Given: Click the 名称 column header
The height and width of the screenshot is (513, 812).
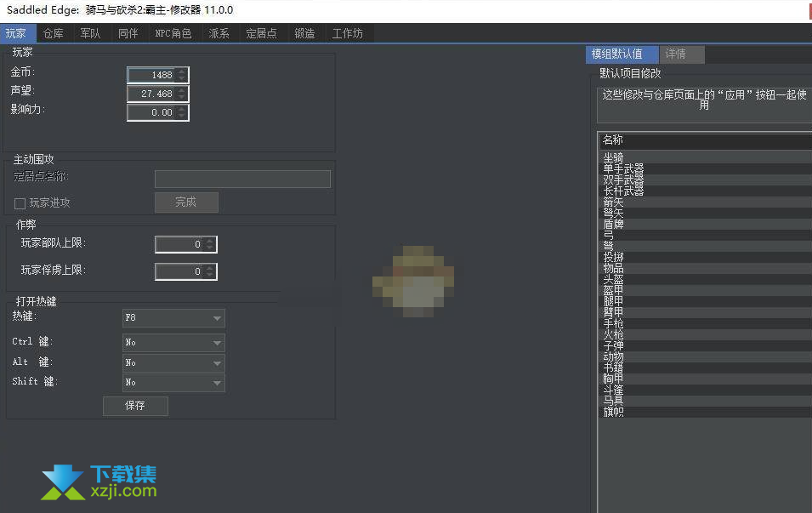Looking at the screenshot, I should coord(706,140).
